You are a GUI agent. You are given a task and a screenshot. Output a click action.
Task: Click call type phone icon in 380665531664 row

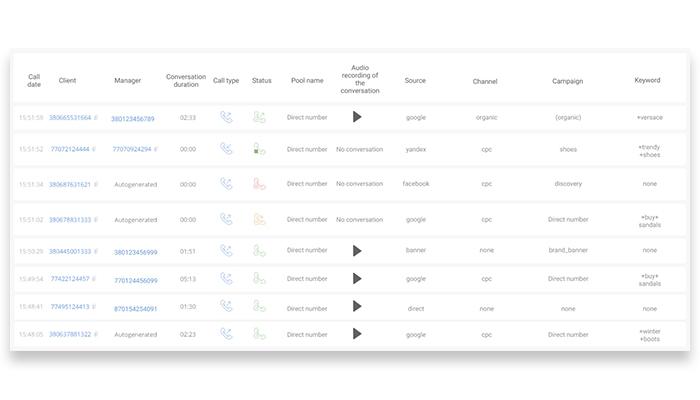tap(226, 117)
